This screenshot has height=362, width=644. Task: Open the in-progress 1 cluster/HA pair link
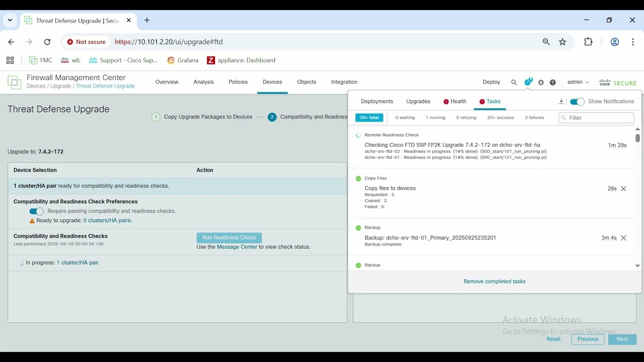pos(77,263)
